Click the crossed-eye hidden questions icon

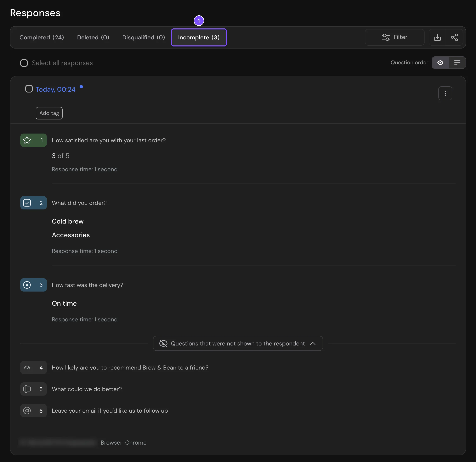[x=163, y=343]
